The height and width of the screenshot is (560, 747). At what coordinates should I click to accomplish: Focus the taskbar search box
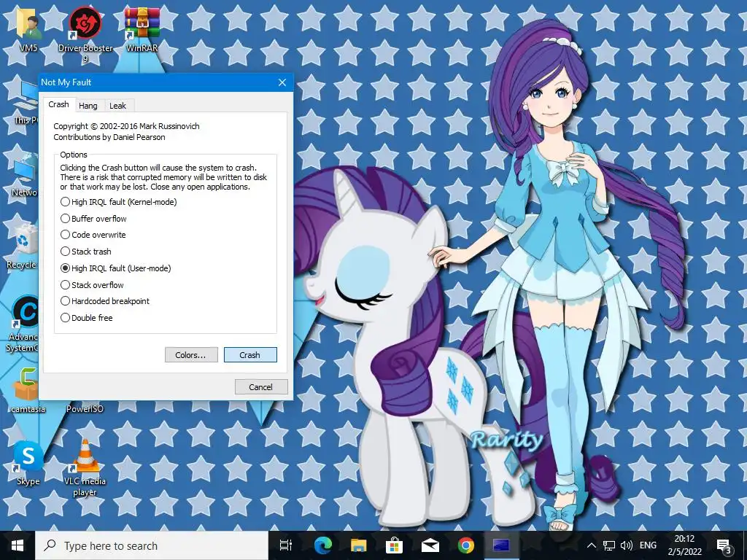(x=152, y=545)
